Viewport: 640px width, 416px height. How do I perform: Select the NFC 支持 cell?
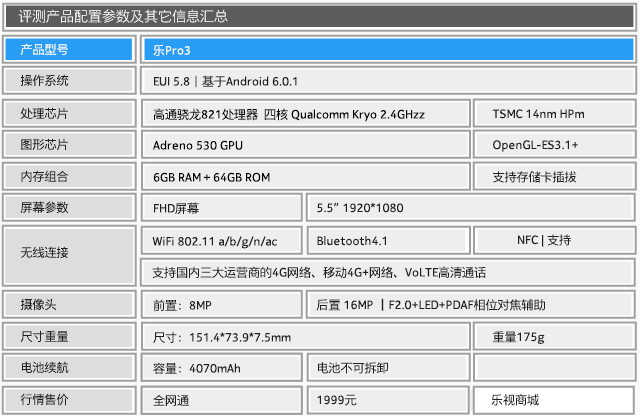[x=555, y=240]
